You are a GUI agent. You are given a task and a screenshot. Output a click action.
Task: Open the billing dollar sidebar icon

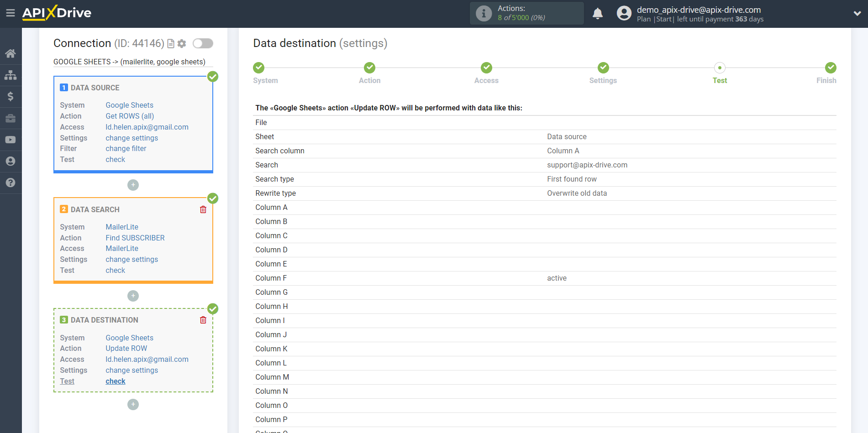coord(11,96)
